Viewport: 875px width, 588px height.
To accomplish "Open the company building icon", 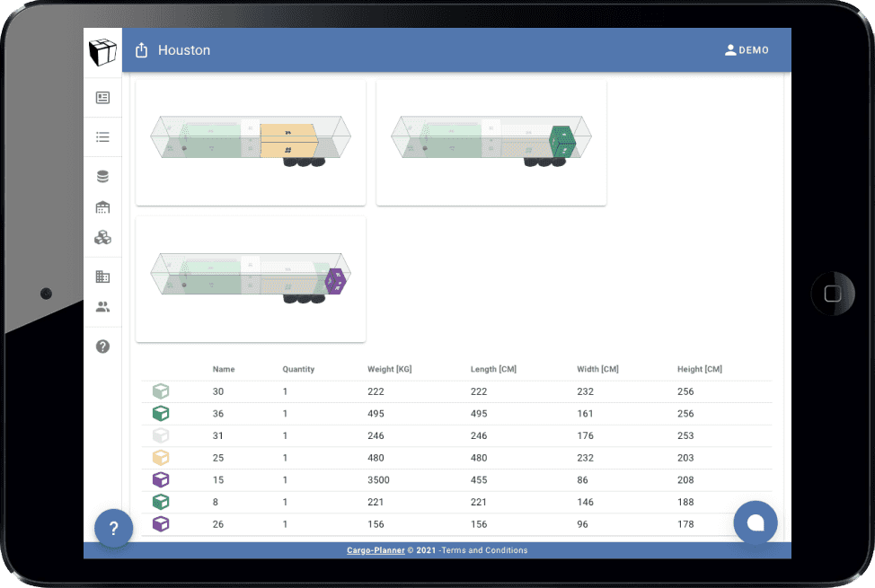I will tap(102, 276).
